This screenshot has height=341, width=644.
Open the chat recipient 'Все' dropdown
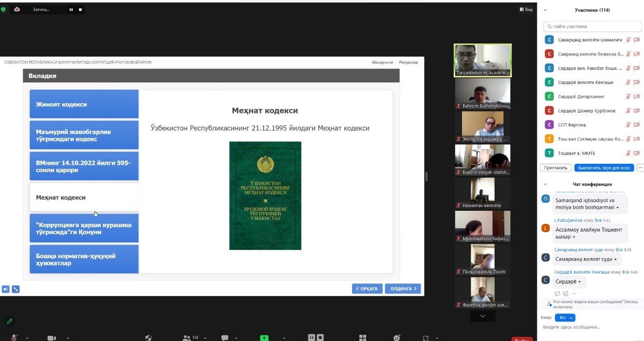tap(565, 318)
